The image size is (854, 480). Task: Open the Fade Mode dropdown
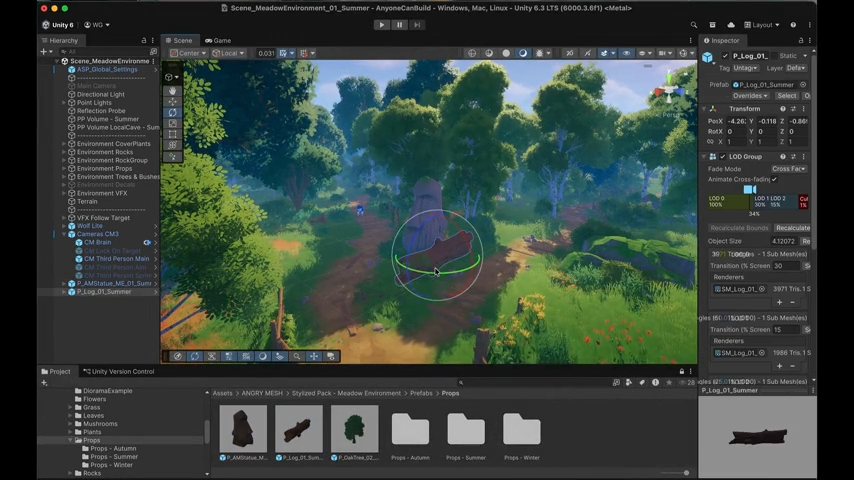point(789,169)
